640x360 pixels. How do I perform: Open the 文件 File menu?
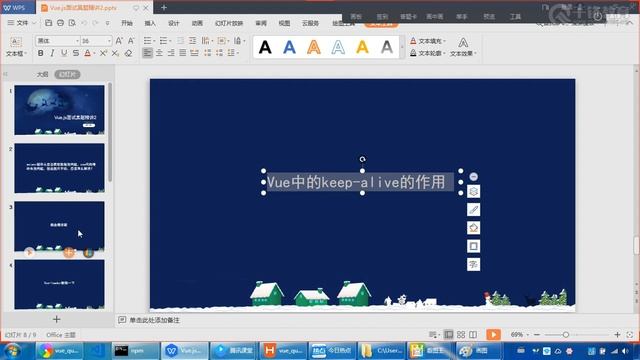[x=22, y=23]
